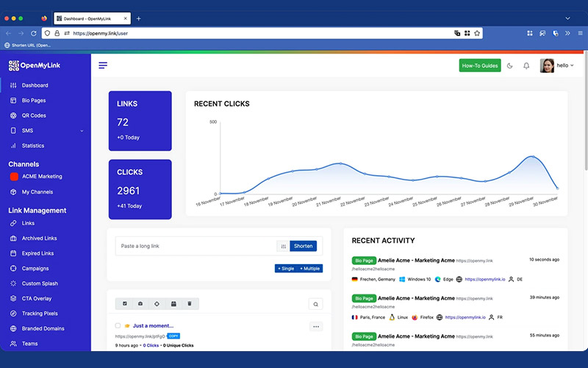This screenshot has height=368, width=588.
Task: Click into Paste a long link field
Action: point(196,246)
